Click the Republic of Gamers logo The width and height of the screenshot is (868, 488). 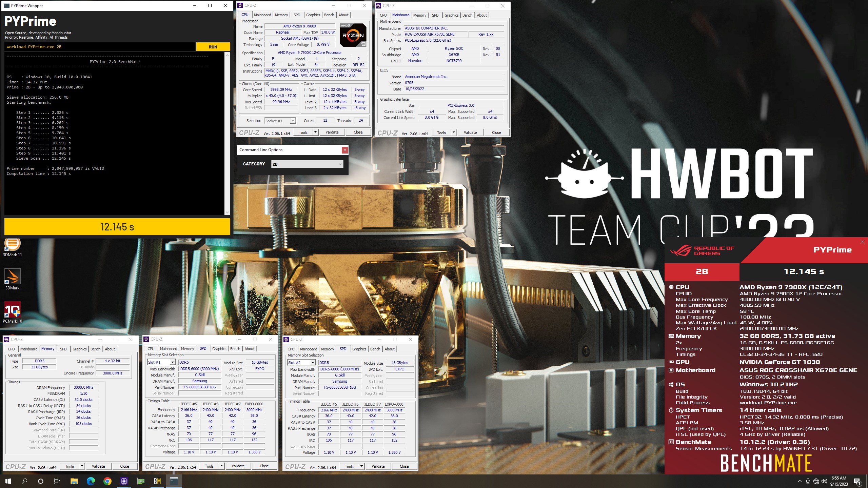tap(702, 250)
